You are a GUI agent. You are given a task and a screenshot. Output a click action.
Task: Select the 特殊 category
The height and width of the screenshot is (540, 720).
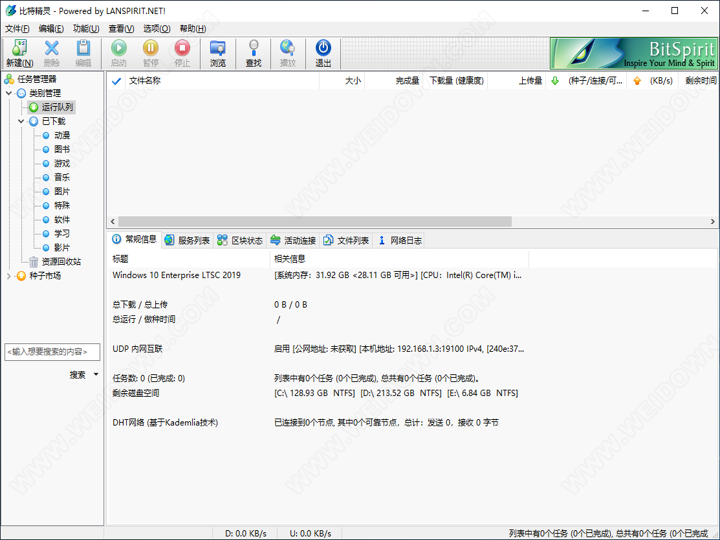point(56,205)
